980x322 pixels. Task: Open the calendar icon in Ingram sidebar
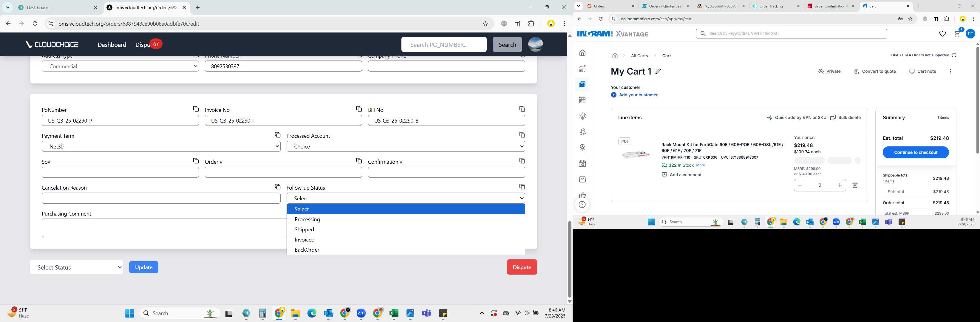[x=582, y=163]
